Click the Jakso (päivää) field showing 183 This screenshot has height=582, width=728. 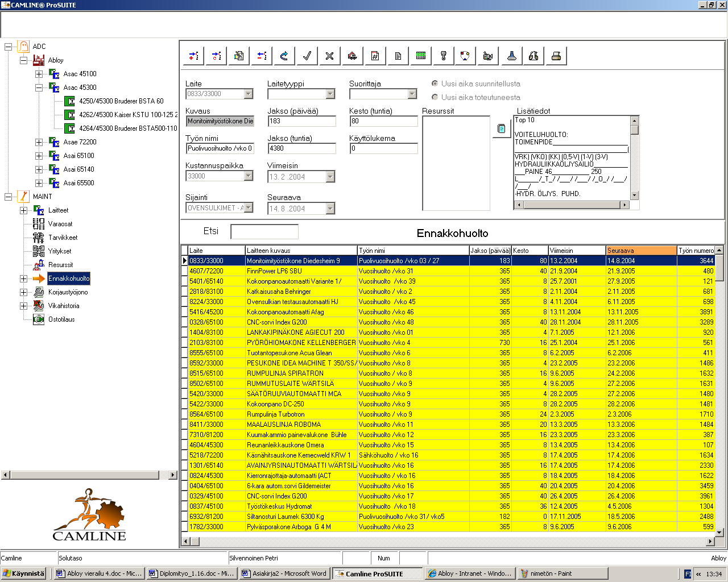click(x=302, y=121)
